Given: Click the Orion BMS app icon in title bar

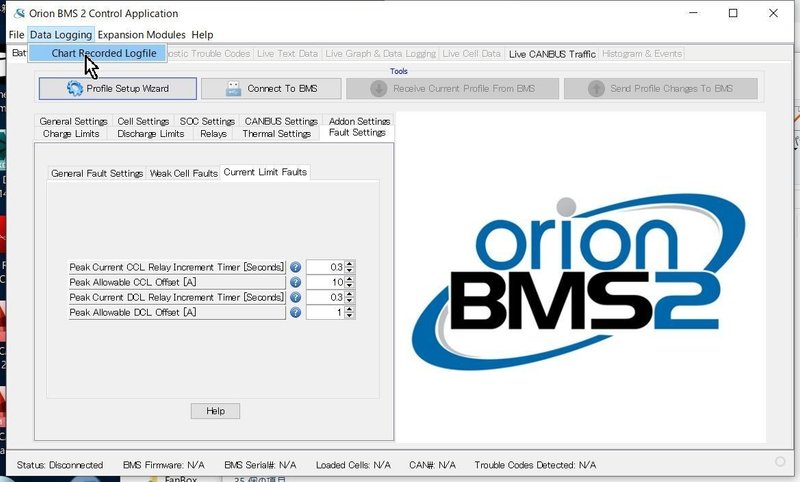Looking at the screenshot, I should [19, 13].
